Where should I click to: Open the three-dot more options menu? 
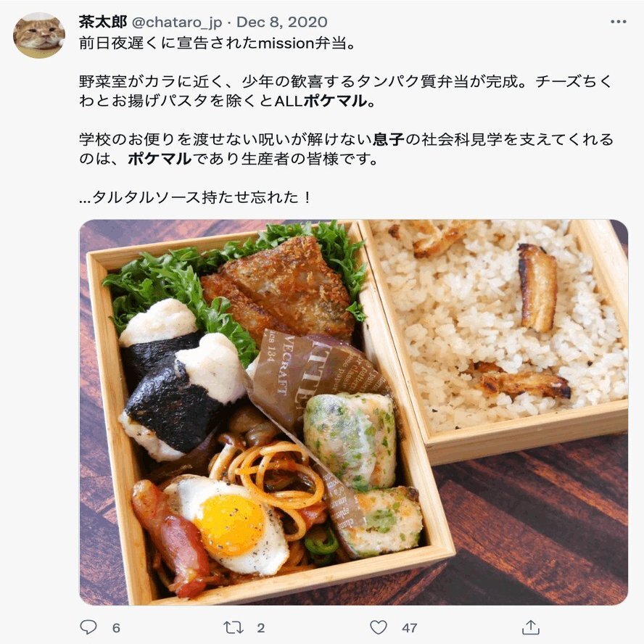[618, 22]
